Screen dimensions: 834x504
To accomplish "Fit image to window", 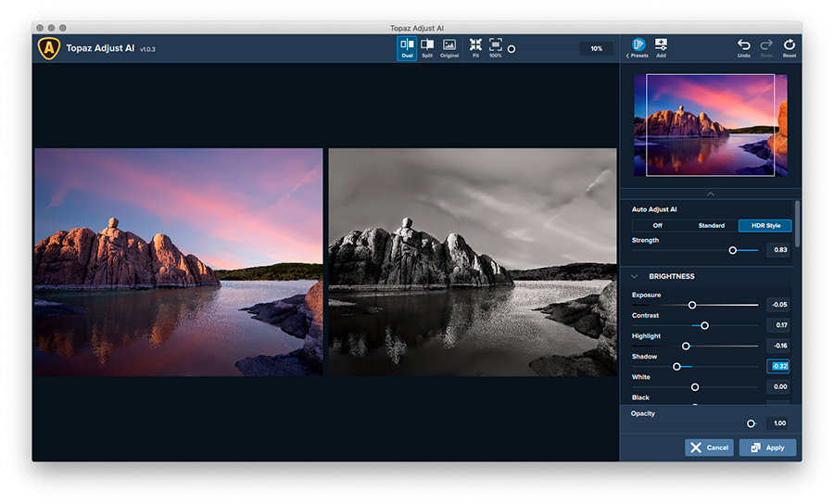I will pos(475,47).
